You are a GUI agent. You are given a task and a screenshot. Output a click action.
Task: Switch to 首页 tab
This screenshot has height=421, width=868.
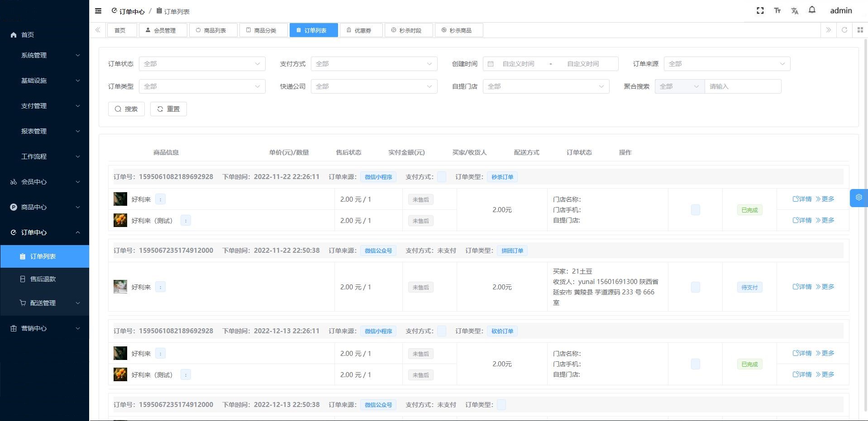(x=122, y=30)
